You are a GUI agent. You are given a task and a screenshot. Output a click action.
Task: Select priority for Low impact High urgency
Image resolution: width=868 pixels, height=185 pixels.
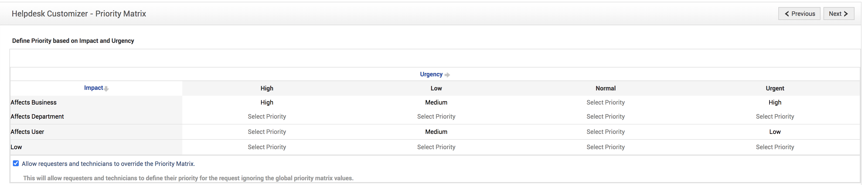click(x=267, y=147)
